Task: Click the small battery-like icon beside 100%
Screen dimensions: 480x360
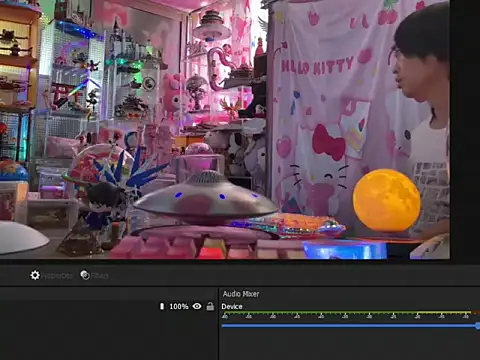Action: [x=162, y=306]
